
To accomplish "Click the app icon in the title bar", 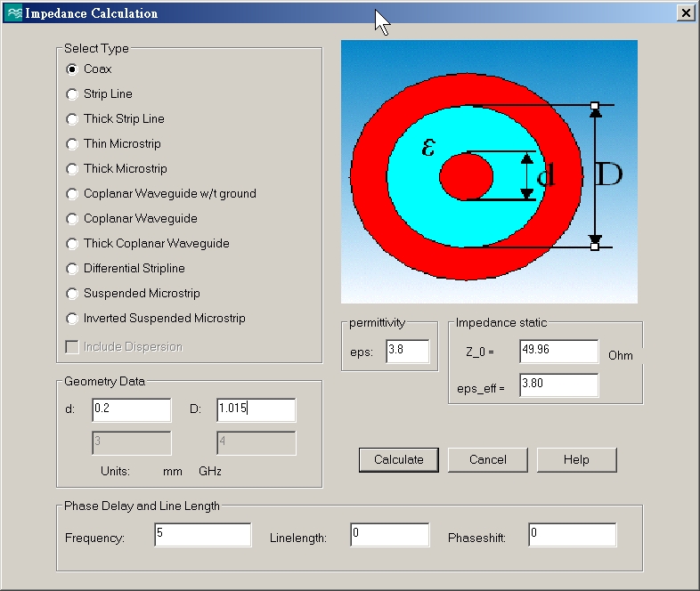I will tap(13, 13).
